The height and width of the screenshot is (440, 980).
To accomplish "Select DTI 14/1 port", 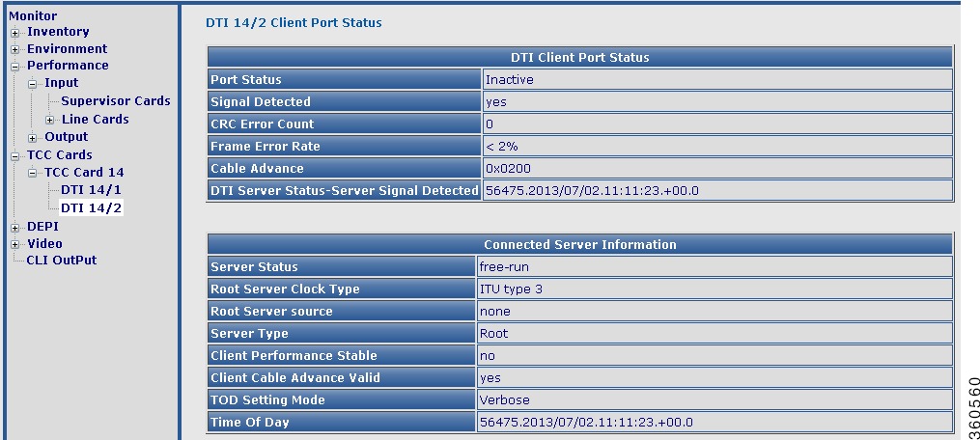I will tap(92, 189).
